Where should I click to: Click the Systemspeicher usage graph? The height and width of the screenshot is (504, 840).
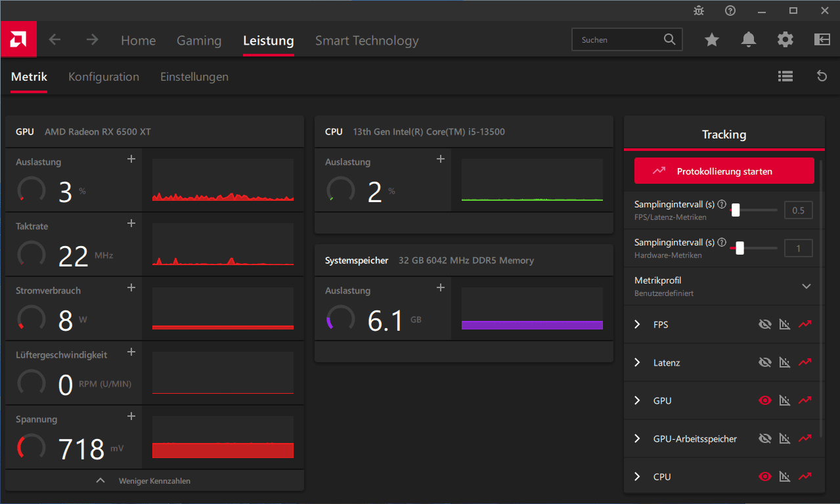tap(532, 308)
